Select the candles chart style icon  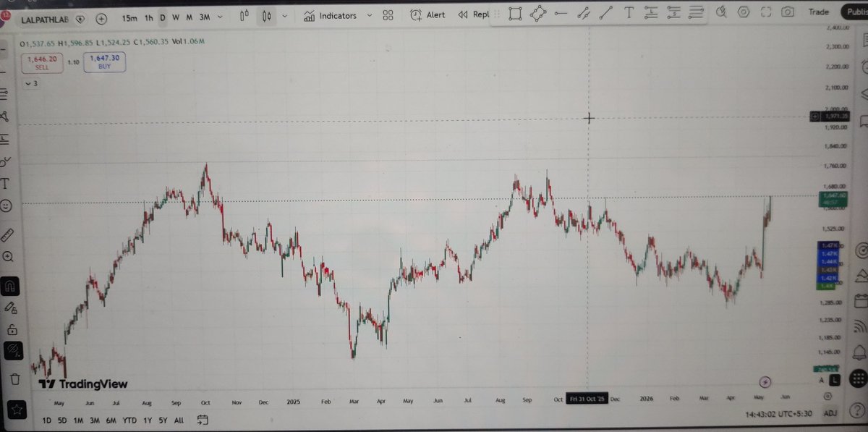[268, 16]
